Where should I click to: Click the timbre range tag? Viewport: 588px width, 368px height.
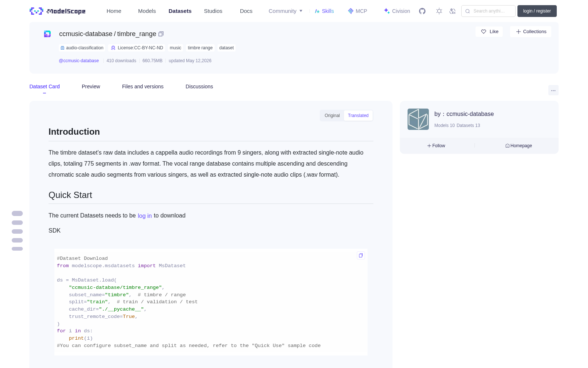coord(200,48)
